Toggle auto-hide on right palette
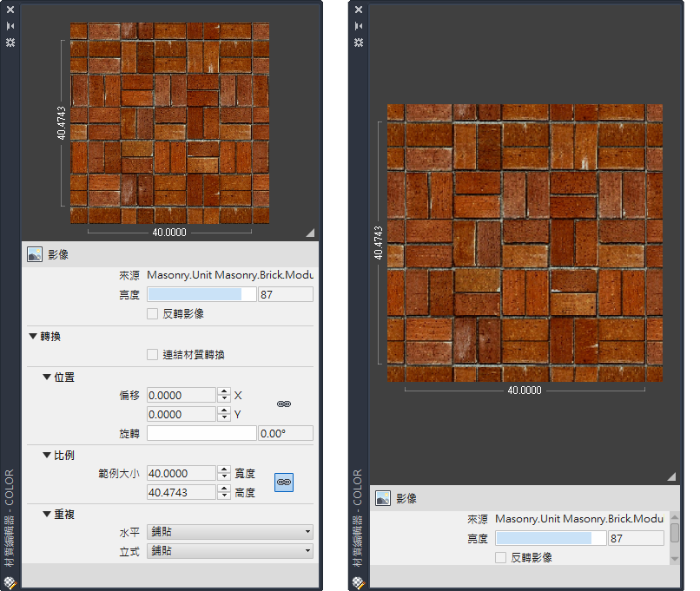Viewport: 700px width, 591px height. (x=359, y=26)
